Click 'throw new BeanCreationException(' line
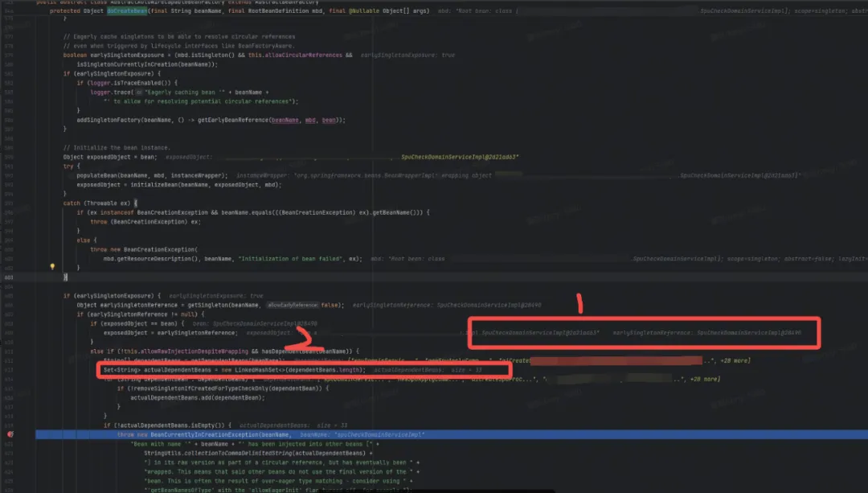Screen dimensions: 868x493 click(x=144, y=249)
